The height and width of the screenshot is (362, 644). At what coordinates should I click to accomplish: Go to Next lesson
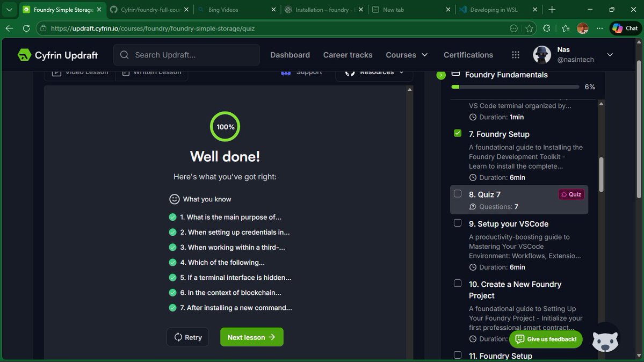coord(251,337)
